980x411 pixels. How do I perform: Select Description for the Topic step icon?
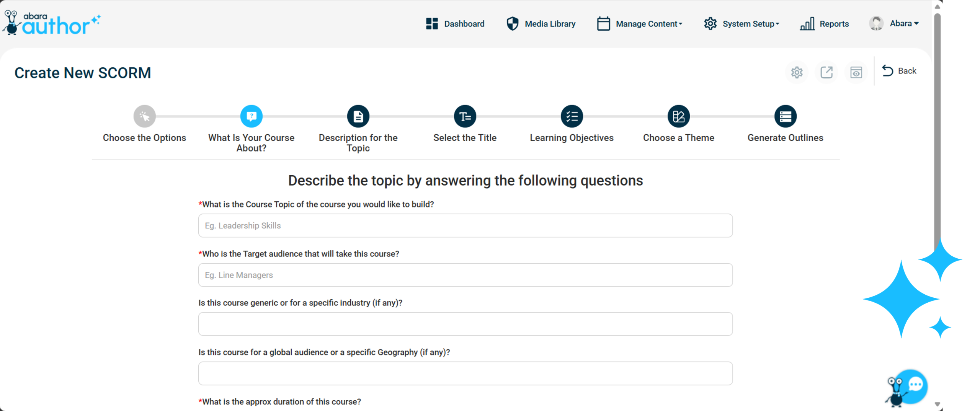(358, 116)
